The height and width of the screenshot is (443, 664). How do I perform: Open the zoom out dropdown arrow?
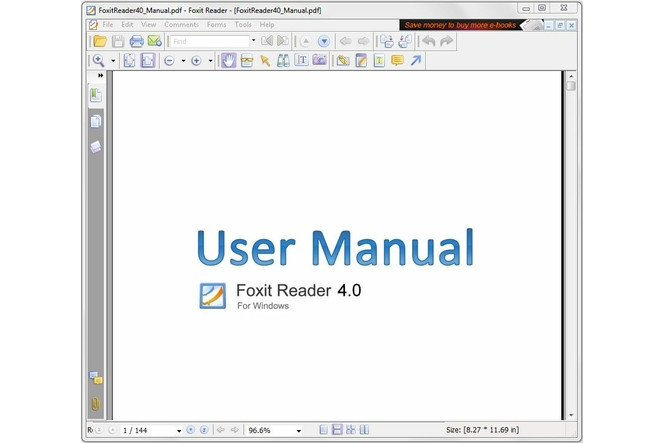[183, 61]
